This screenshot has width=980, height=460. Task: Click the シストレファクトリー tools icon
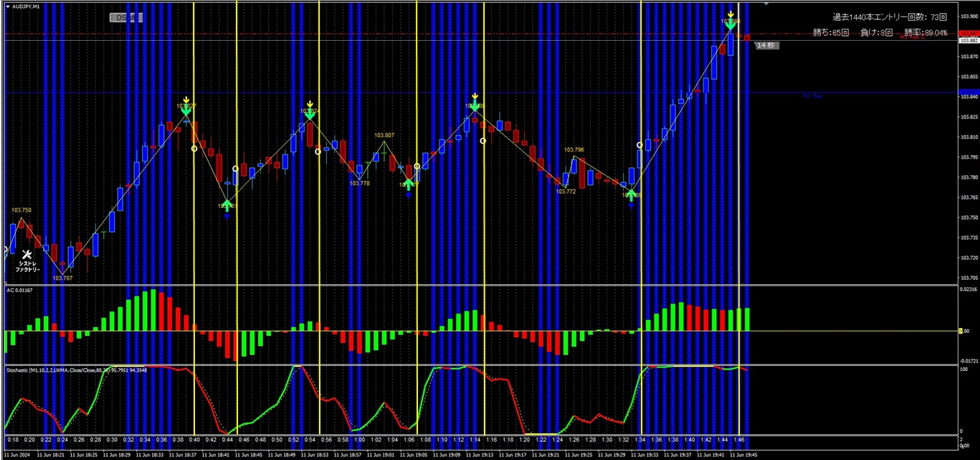(x=27, y=253)
